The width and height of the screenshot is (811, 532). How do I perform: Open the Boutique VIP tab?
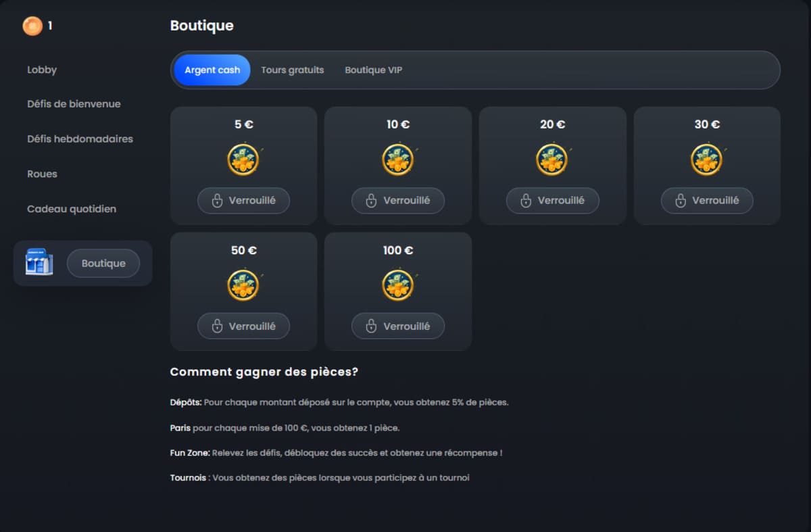click(373, 70)
